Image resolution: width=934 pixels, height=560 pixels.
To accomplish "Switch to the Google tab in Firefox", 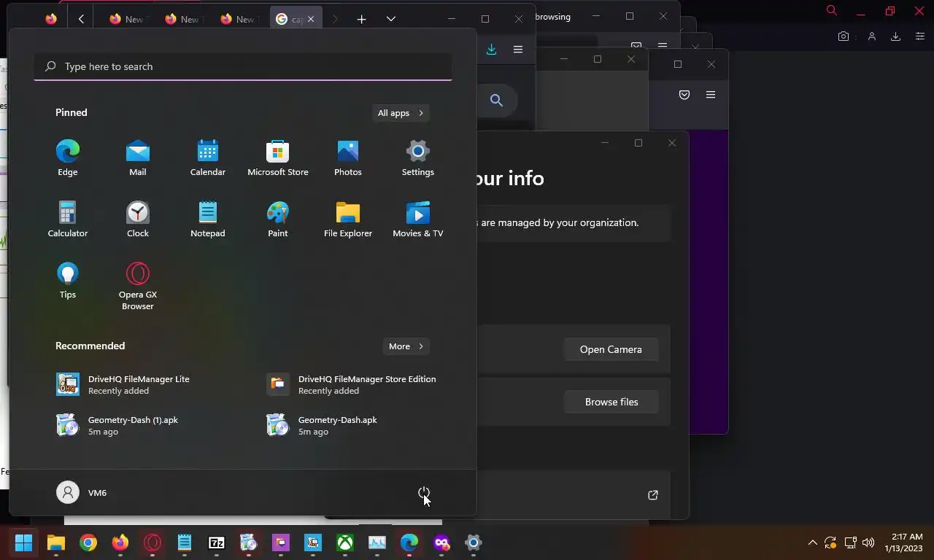I will pyautogui.click(x=290, y=19).
